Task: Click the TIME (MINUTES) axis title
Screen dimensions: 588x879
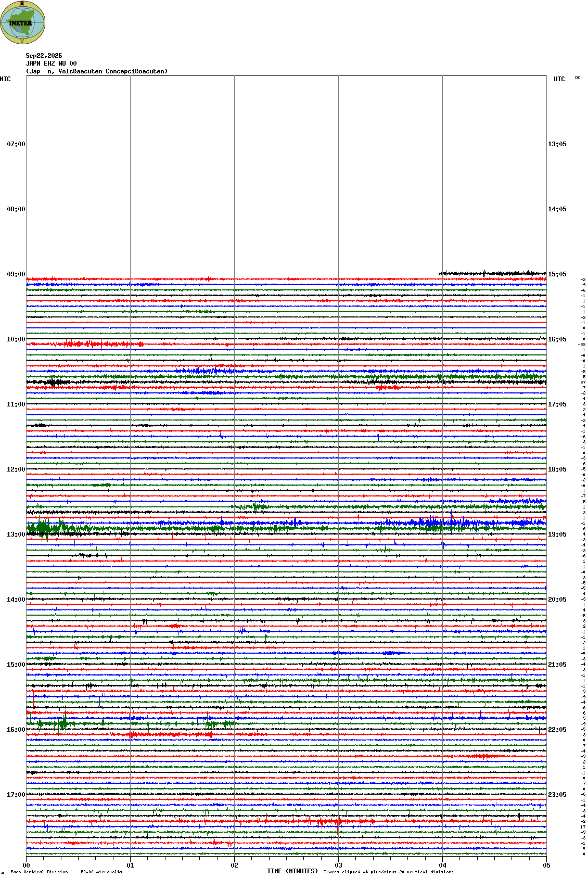Action: 292,871
